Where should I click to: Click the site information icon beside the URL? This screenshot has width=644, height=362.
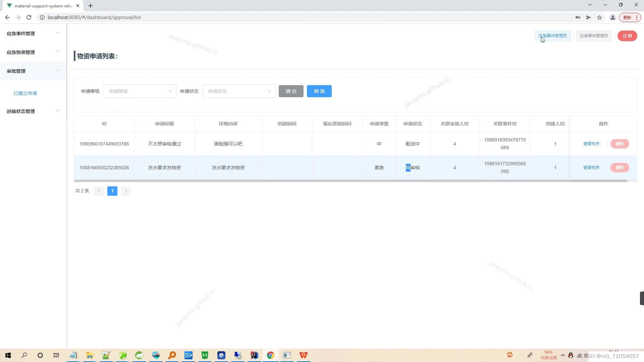(x=42, y=17)
